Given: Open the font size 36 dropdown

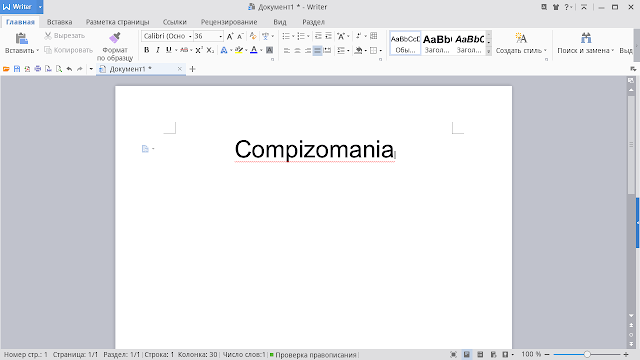Looking at the screenshot, I should pyautogui.click(x=220, y=36).
